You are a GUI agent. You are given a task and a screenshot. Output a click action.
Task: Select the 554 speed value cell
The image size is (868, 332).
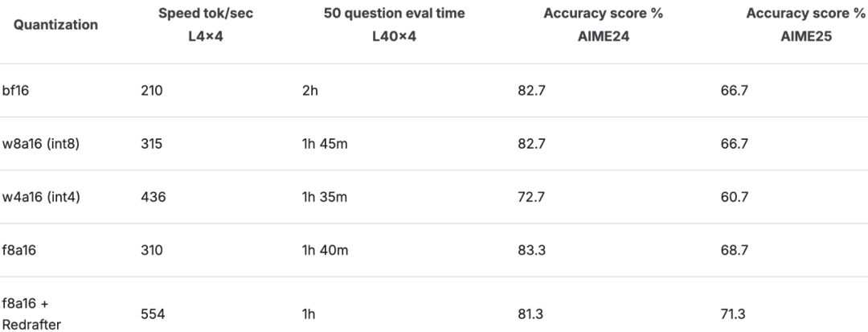point(153,314)
